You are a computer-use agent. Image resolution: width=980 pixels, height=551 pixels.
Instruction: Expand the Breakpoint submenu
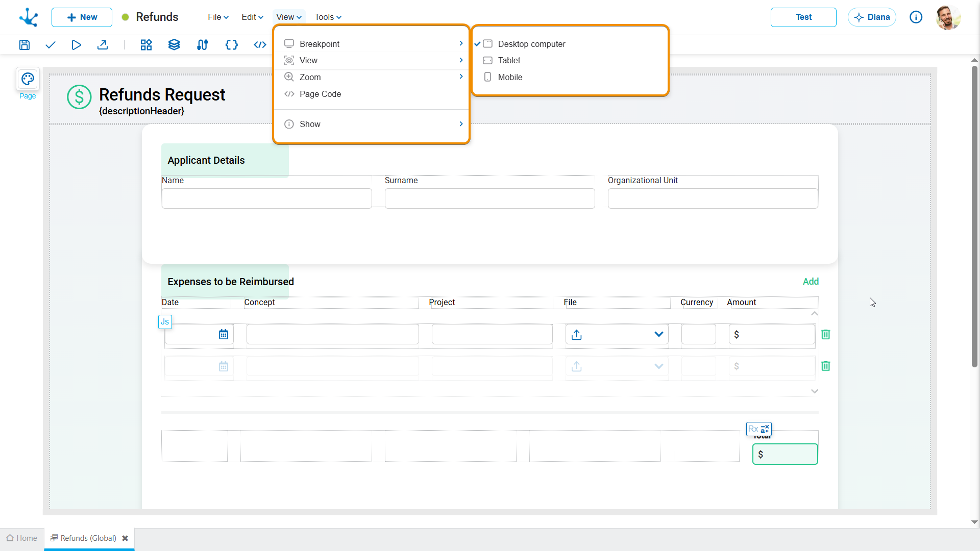(372, 44)
